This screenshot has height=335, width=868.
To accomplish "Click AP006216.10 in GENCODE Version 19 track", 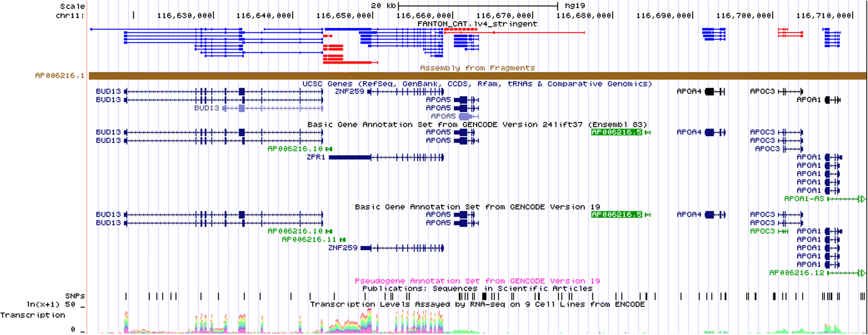I will (295, 231).
